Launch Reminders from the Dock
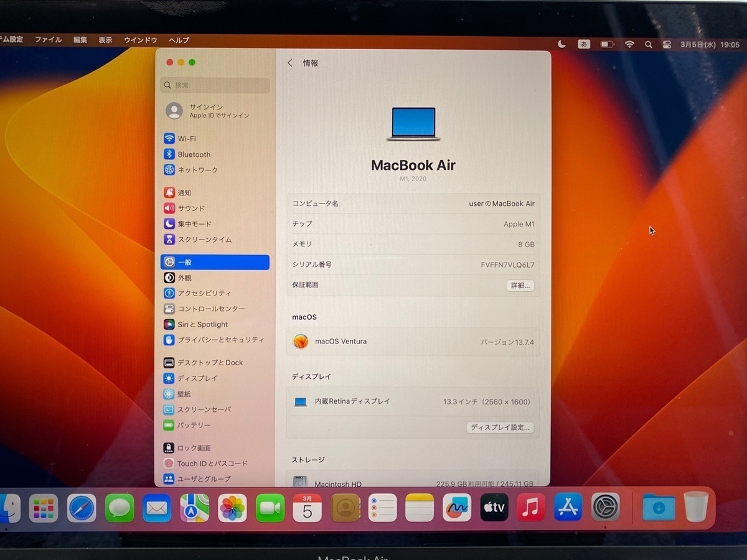Viewport: 747px width, 560px height. (382, 508)
